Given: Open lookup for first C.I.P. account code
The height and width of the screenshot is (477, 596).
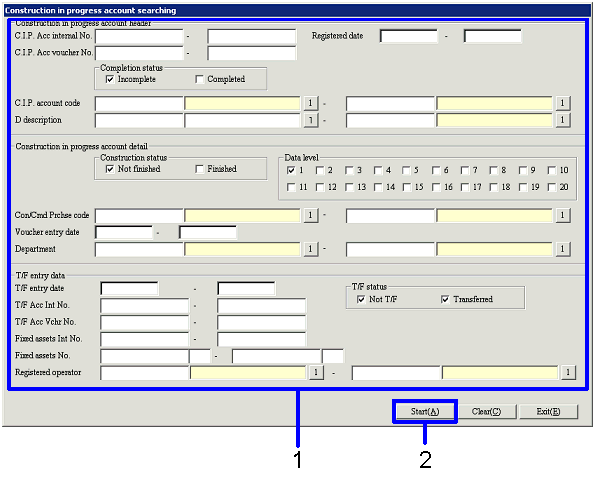Looking at the screenshot, I should tap(311, 103).
